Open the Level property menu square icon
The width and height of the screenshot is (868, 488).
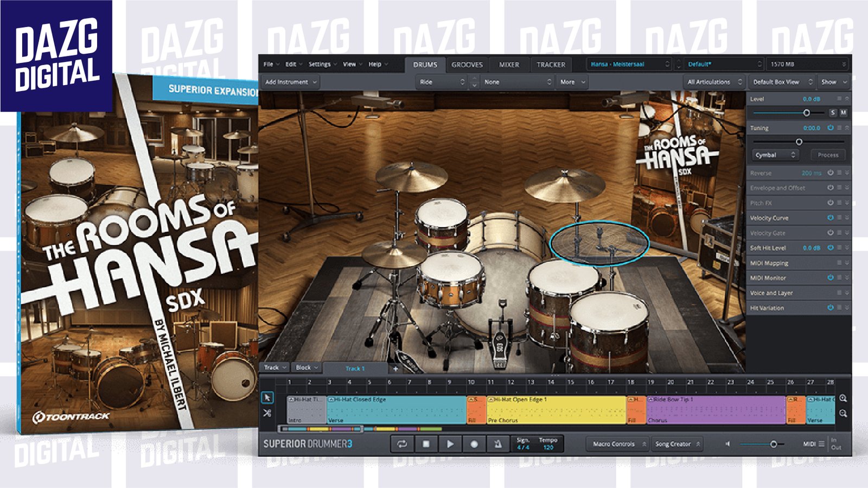coord(839,99)
